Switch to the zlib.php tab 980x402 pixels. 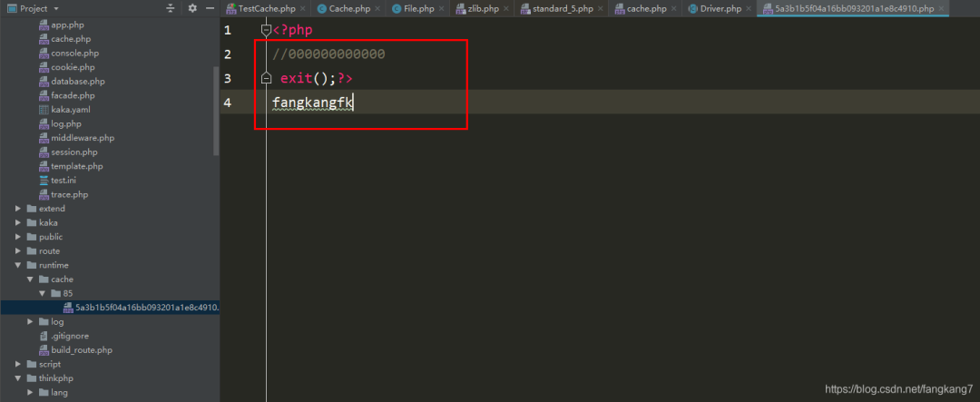484,9
